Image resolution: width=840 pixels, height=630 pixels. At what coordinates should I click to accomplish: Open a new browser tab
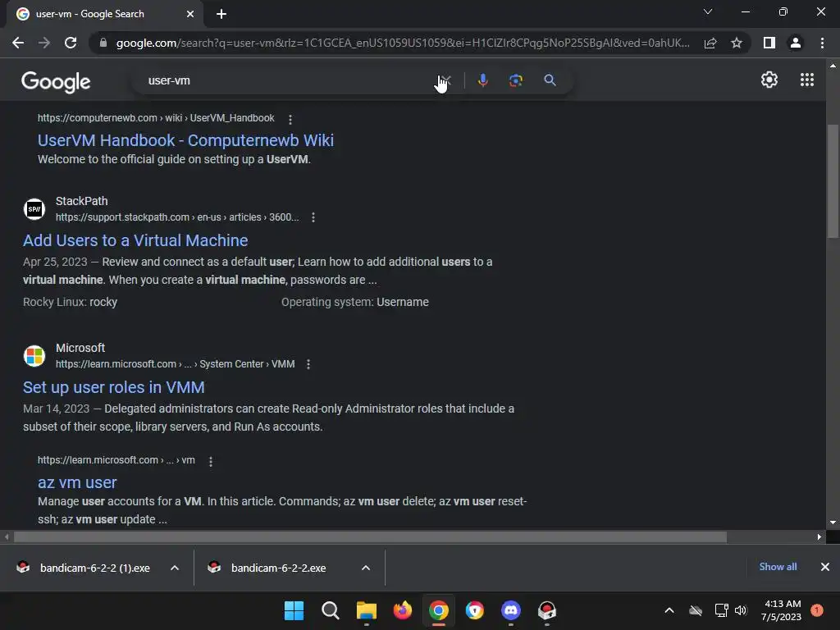(221, 14)
